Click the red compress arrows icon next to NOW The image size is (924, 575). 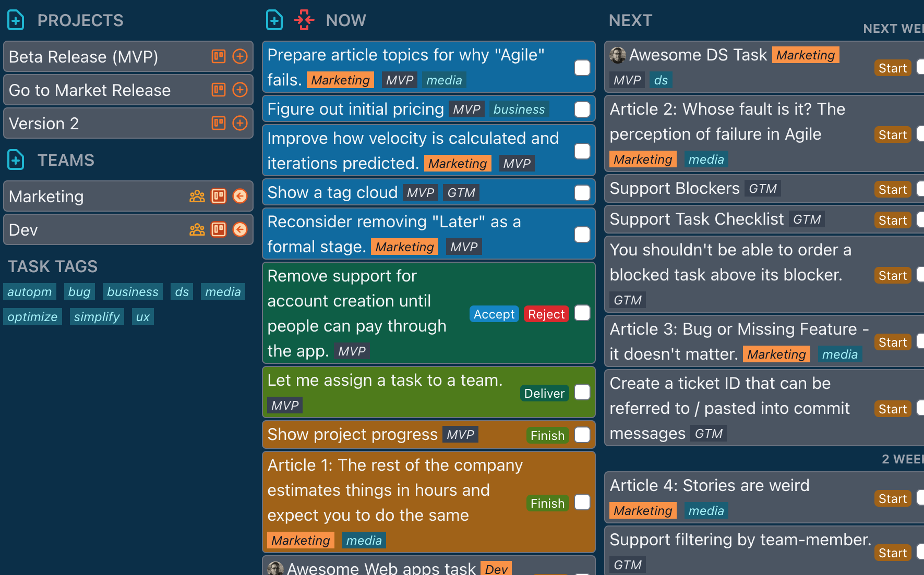pos(304,20)
